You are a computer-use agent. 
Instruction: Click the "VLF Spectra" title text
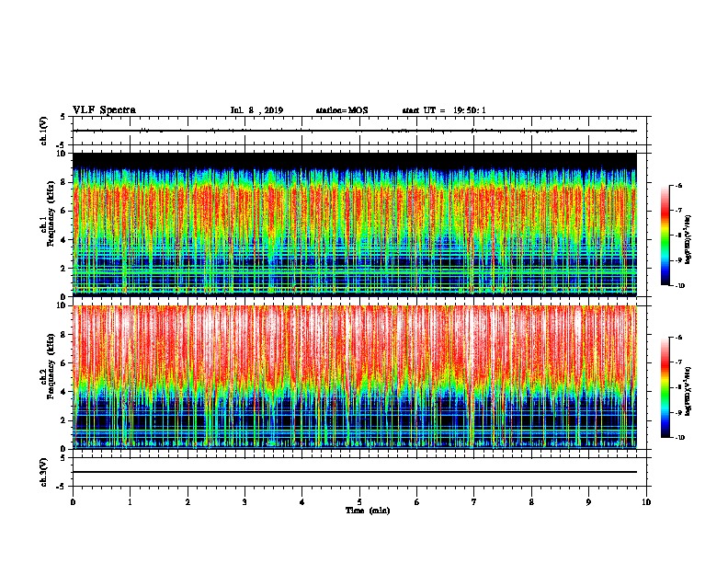[x=104, y=110]
